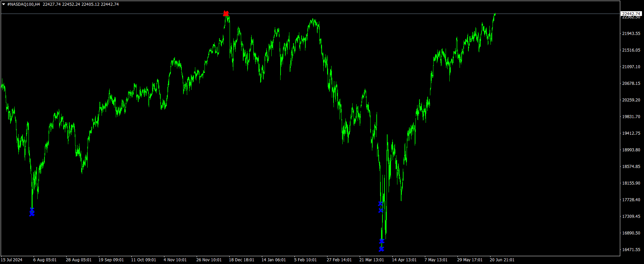Click the 15 Jul 2024 date label
644x264 pixels.
[x=12, y=260]
